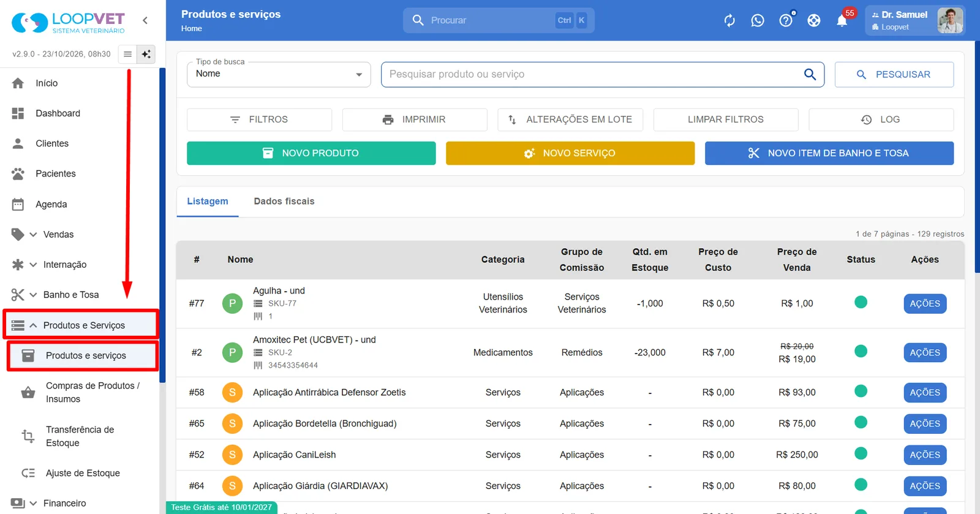
Task: Click the refresh sync icon in header
Action: [x=729, y=21]
